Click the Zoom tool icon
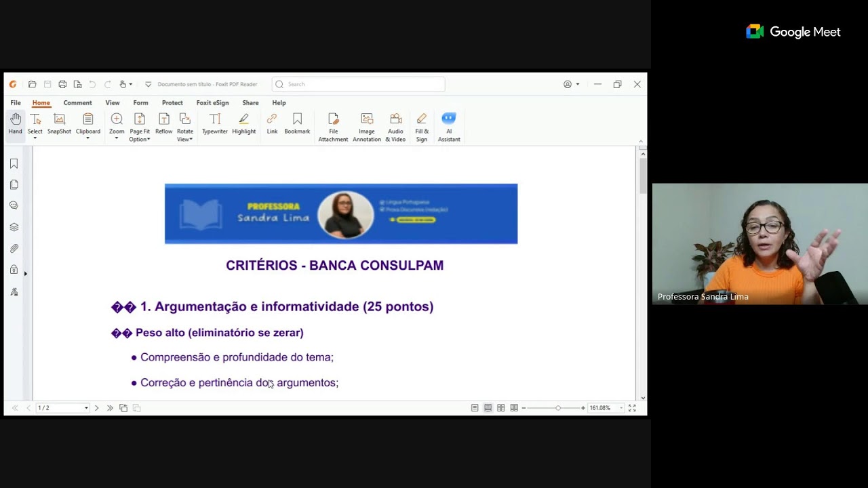The image size is (868, 488). pyautogui.click(x=117, y=119)
